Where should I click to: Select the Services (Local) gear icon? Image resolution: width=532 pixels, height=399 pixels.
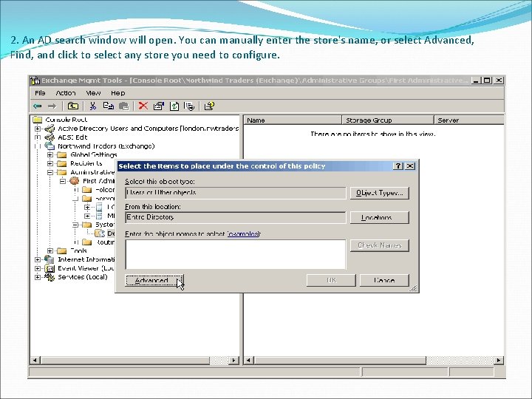tap(50, 277)
